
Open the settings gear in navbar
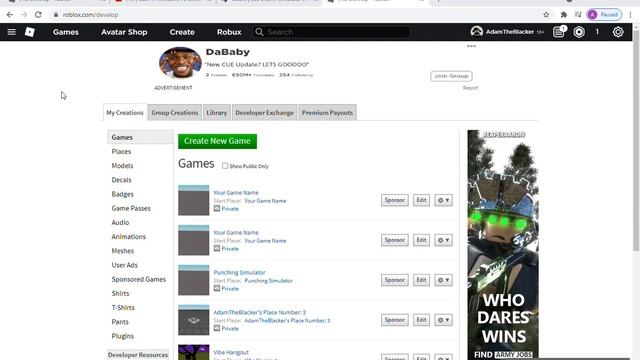pyautogui.click(x=618, y=32)
